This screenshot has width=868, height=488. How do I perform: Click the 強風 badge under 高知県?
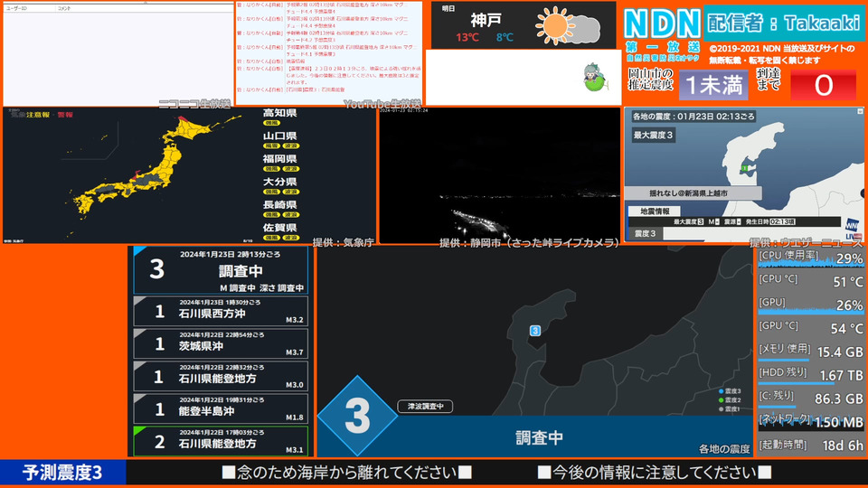click(x=271, y=123)
